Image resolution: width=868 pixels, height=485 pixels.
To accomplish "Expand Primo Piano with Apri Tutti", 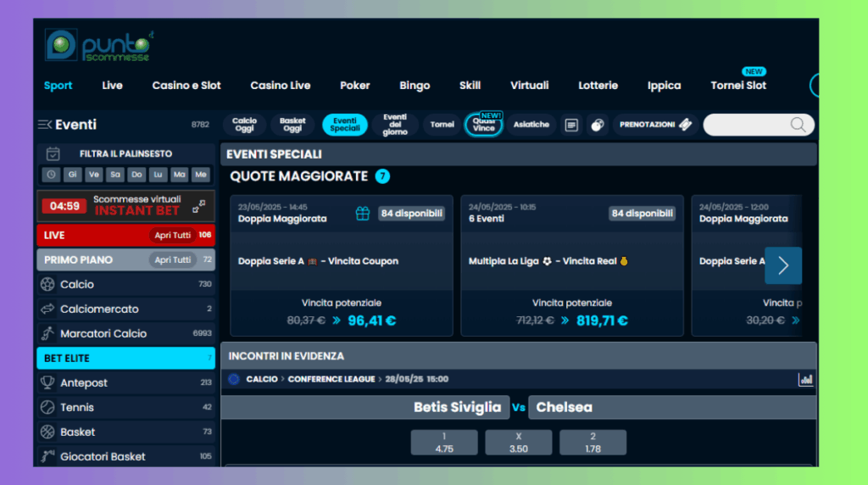I will [172, 259].
